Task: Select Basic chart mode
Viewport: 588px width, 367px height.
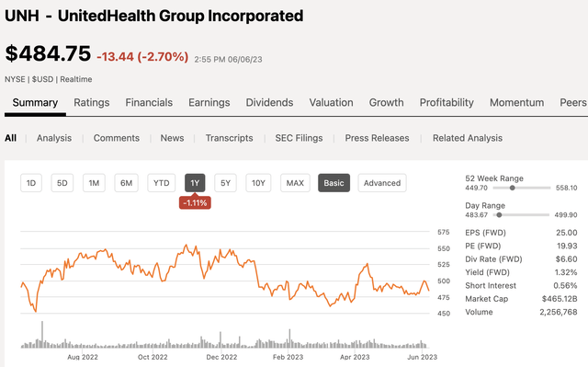Action: click(x=334, y=183)
